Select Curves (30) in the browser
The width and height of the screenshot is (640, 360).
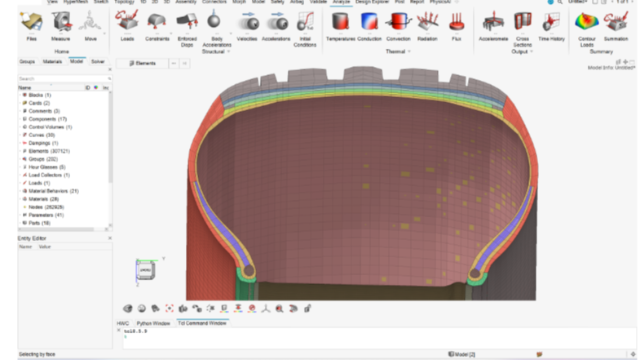click(41, 135)
